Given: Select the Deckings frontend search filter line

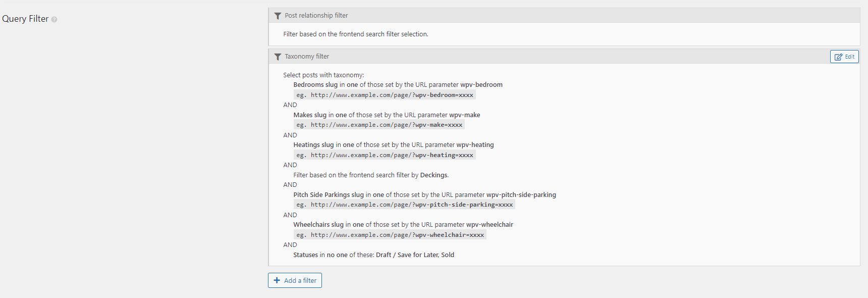Looking at the screenshot, I should pyautogui.click(x=371, y=175).
